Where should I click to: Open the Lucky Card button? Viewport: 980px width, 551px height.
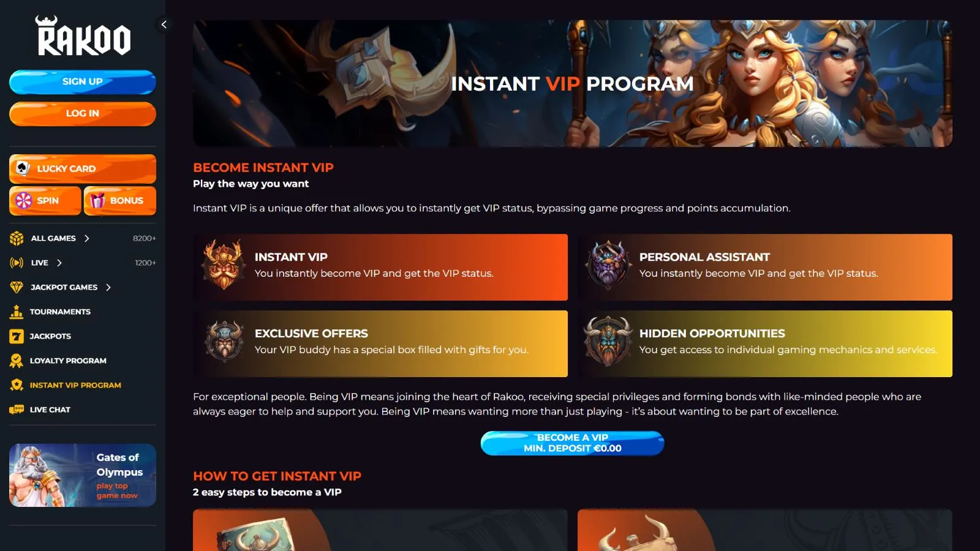tap(83, 168)
